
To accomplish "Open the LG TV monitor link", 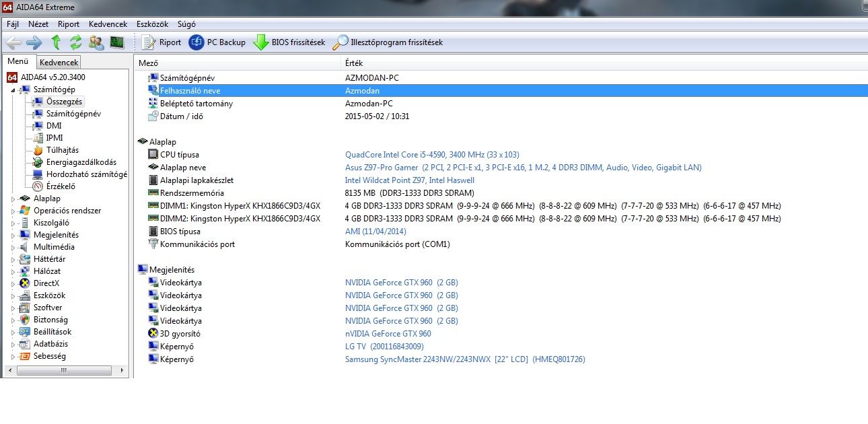I will pyautogui.click(x=384, y=347).
